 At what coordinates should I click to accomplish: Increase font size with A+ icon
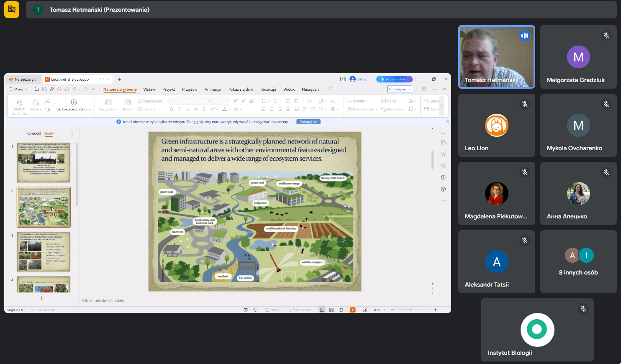coord(236,101)
